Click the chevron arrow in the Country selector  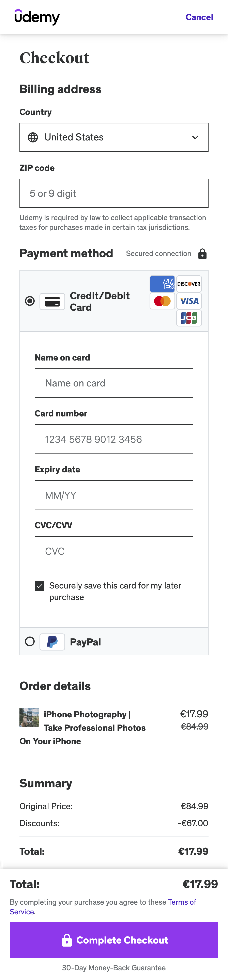[195, 137]
